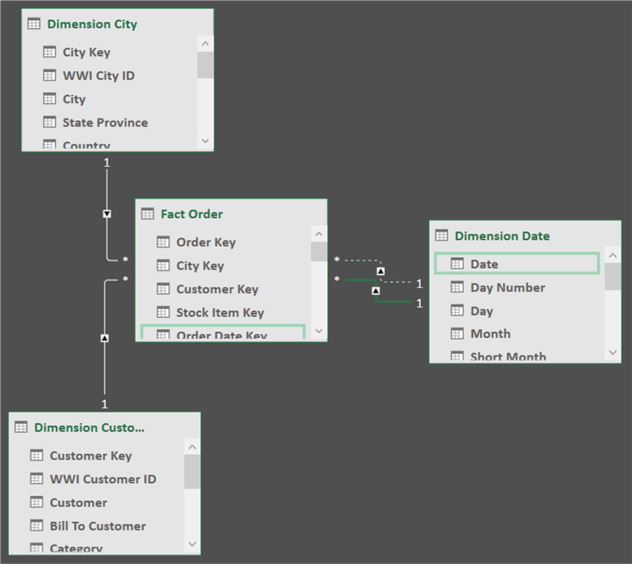Viewport: 632px width, 564px height.
Task: Click down arrow of Dimension City scrollbar
Action: [x=205, y=141]
